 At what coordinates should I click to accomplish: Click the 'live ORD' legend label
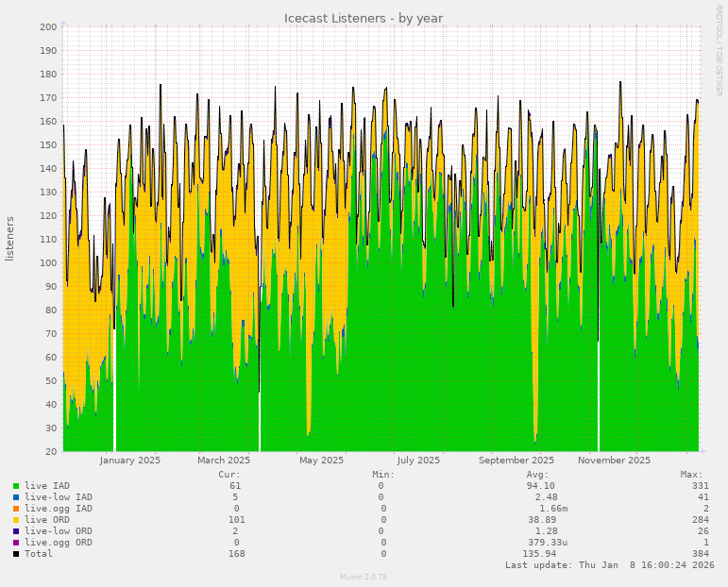click(47, 520)
